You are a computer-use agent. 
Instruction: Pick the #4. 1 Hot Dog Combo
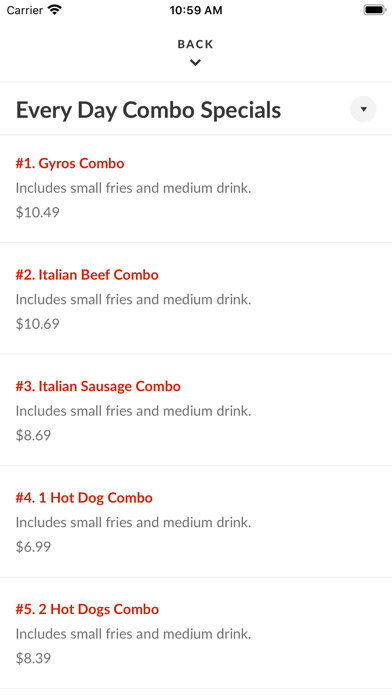(x=84, y=498)
